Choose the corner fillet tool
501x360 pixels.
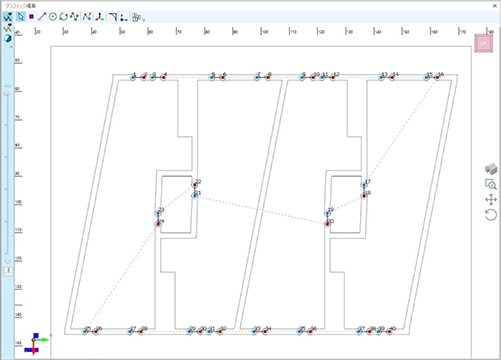(x=113, y=16)
